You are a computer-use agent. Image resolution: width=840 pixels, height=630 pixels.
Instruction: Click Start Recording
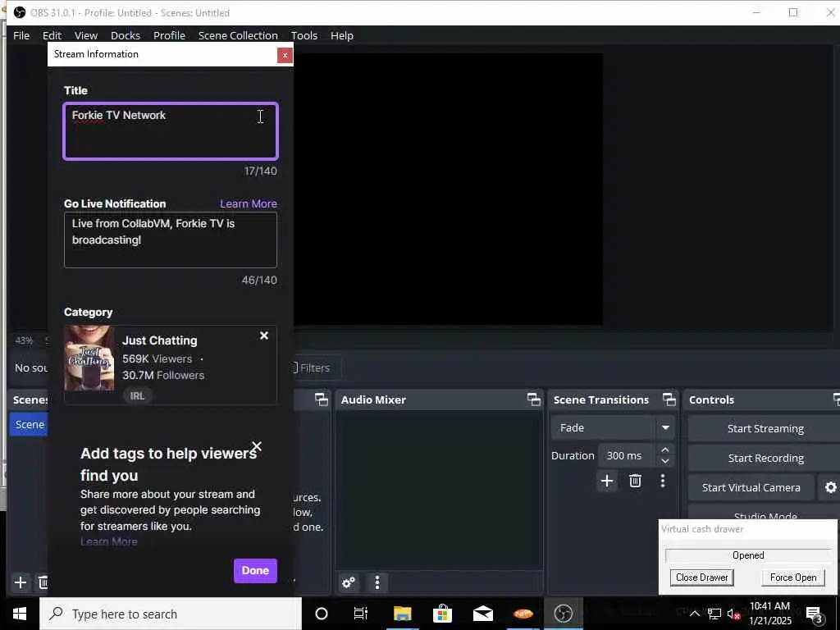(765, 458)
